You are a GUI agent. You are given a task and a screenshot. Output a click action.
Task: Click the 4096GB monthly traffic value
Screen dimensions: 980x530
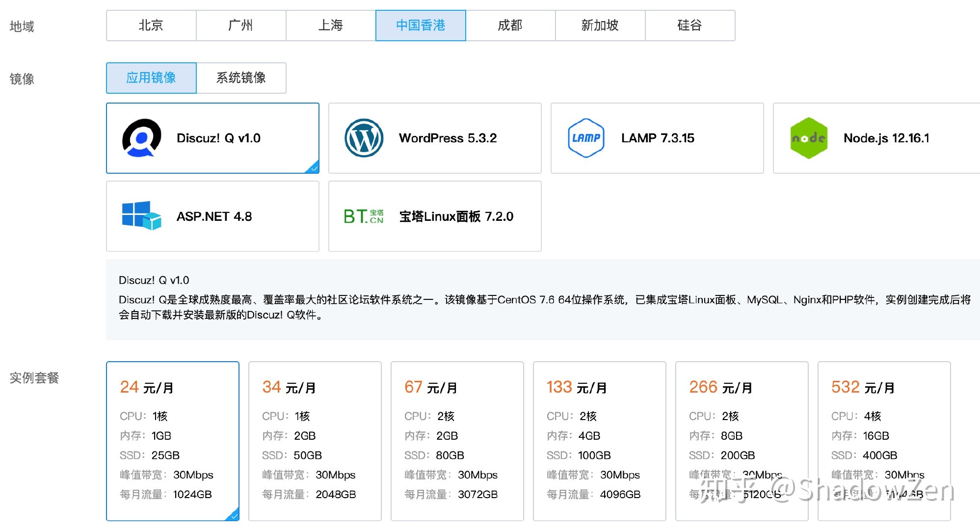(x=620, y=495)
